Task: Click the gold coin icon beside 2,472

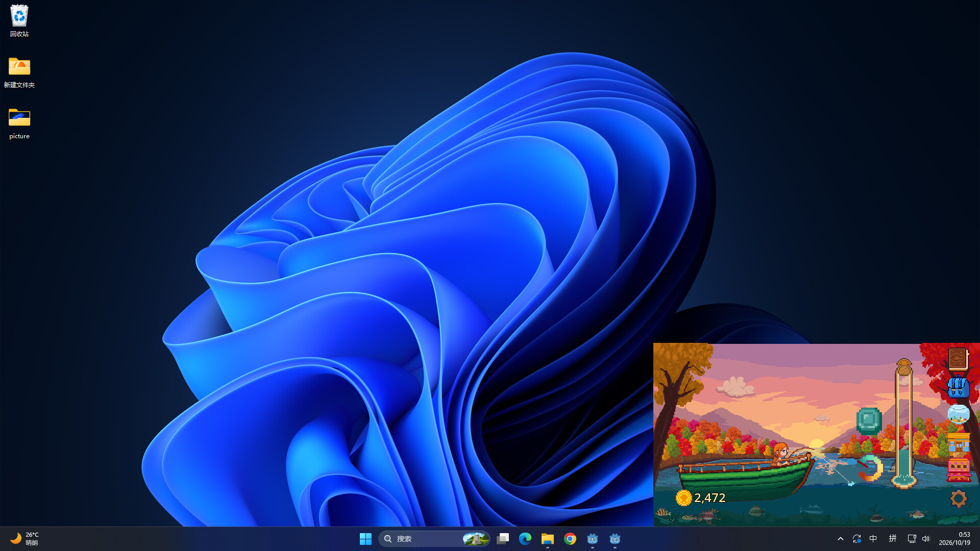Action: point(683,497)
